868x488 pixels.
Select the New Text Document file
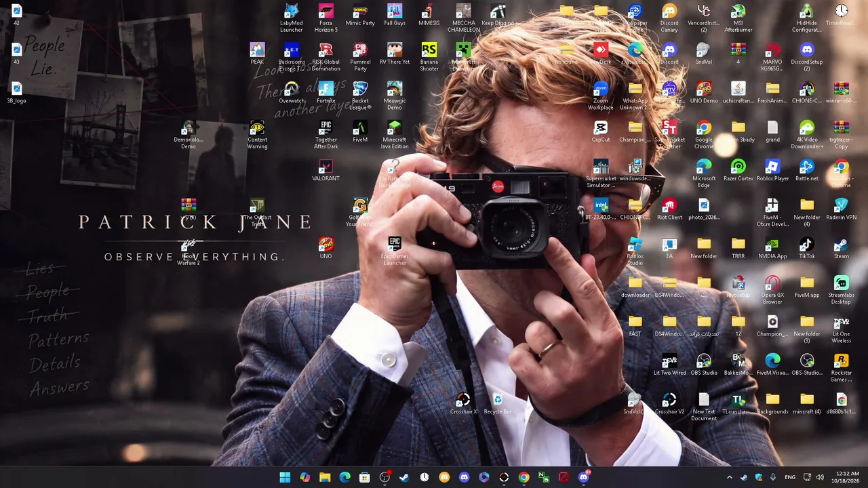[704, 407]
